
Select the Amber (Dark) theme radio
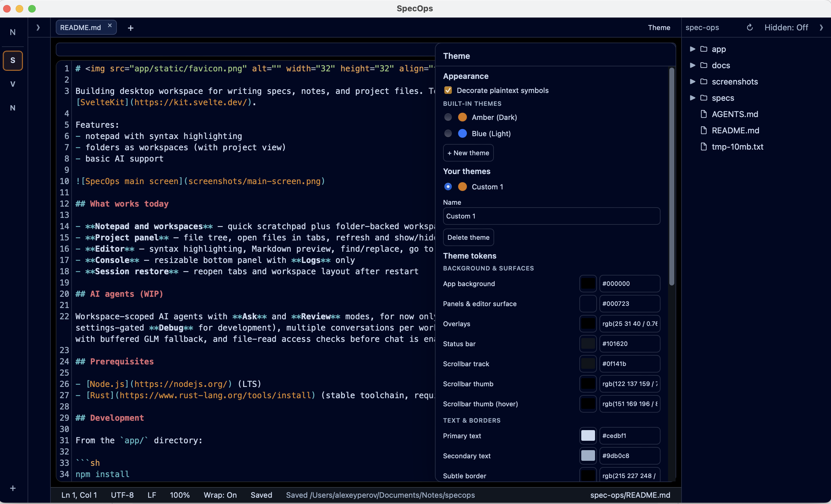pos(448,117)
